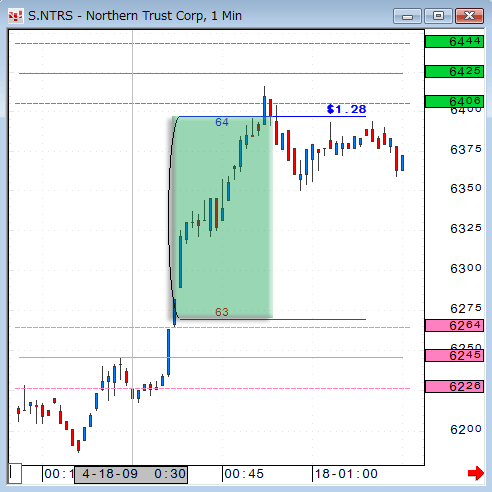Select the 6226 pink price level label
Image resolution: width=492 pixels, height=492 pixels.
(454, 386)
